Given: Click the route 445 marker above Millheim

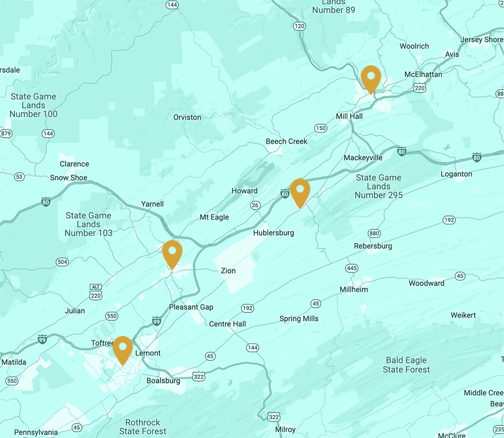Looking at the screenshot, I should pyautogui.click(x=352, y=268).
